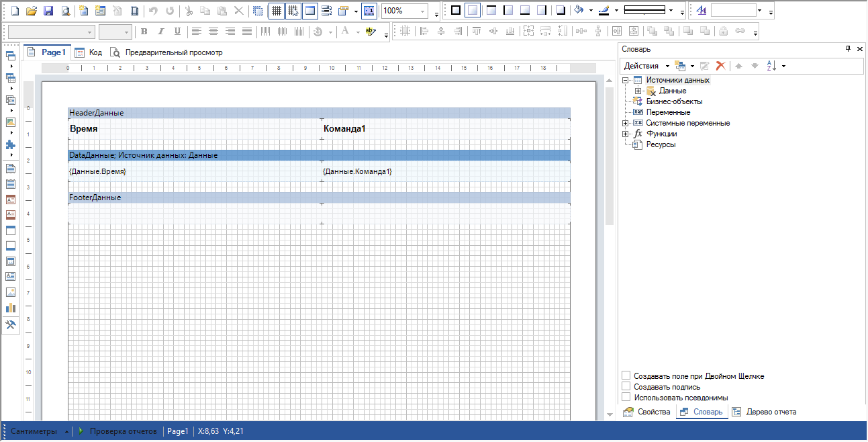Click the red Delete X in the Словарь toolbar
This screenshot has width=868, height=442.
click(720, 66)
